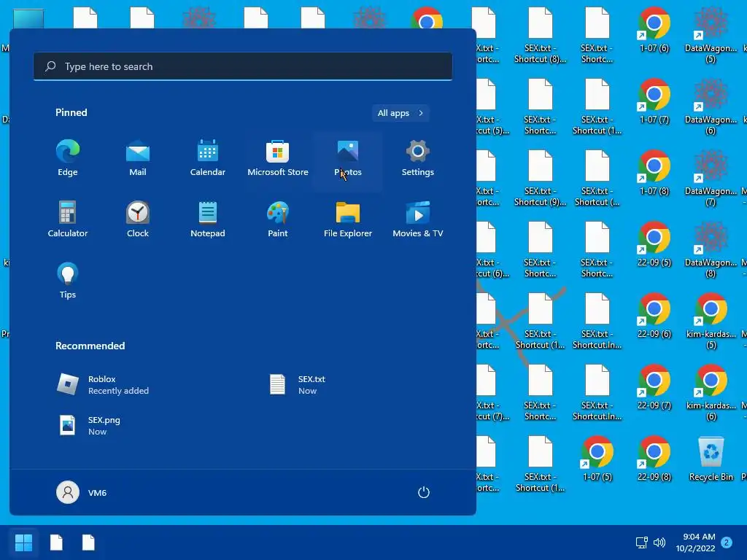Select the 1-07 (6) Chrome shortcut

pyautogui.click(x=654, y=29)
